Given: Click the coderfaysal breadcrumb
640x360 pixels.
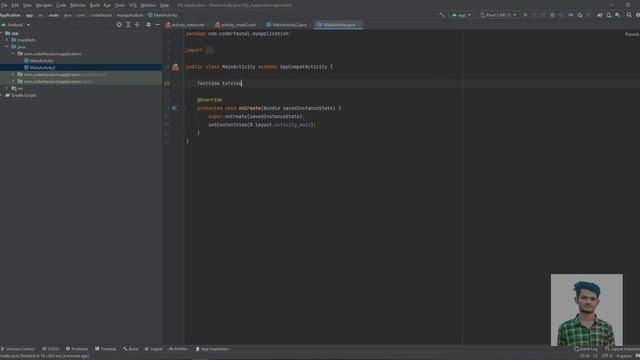Looking at the screenshot, I should tap(101, 15).
